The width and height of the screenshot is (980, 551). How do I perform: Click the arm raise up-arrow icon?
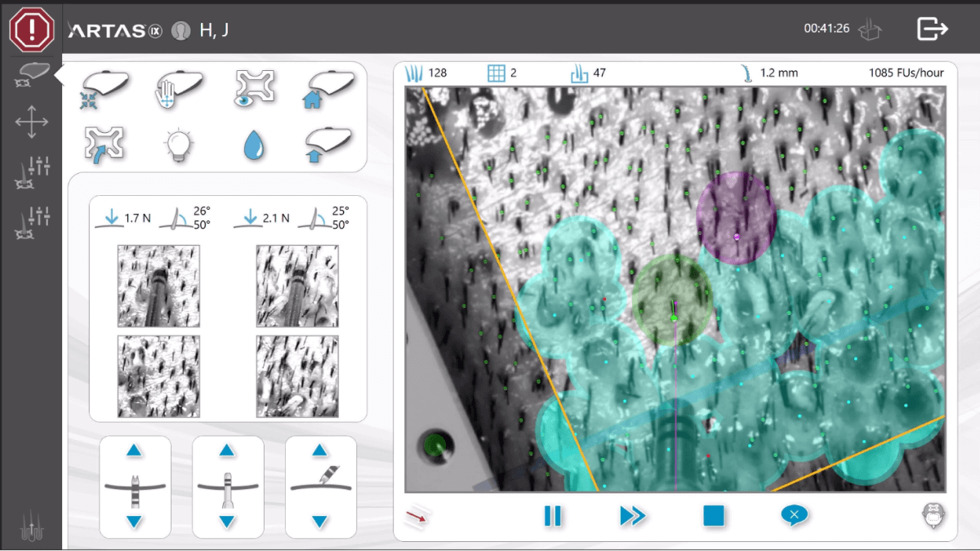pyautogui.click(x=330, y=144)
